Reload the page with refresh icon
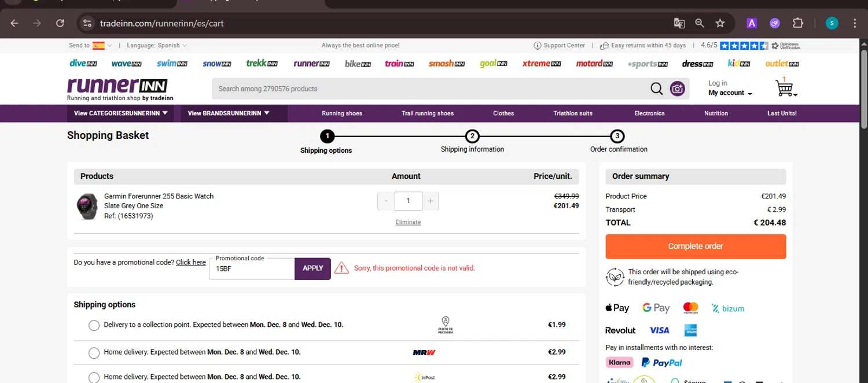 click(60, 23)
